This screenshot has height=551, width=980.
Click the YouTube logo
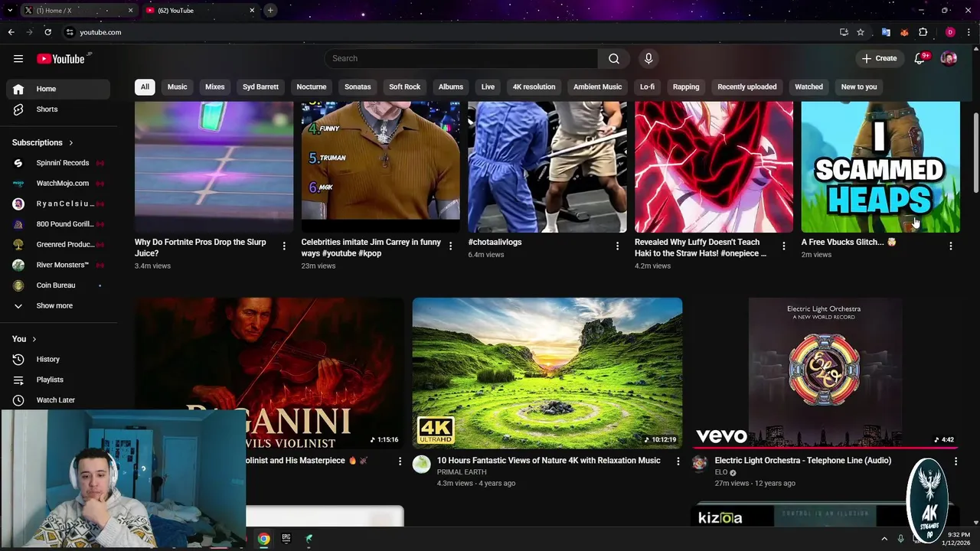point(60,59)
